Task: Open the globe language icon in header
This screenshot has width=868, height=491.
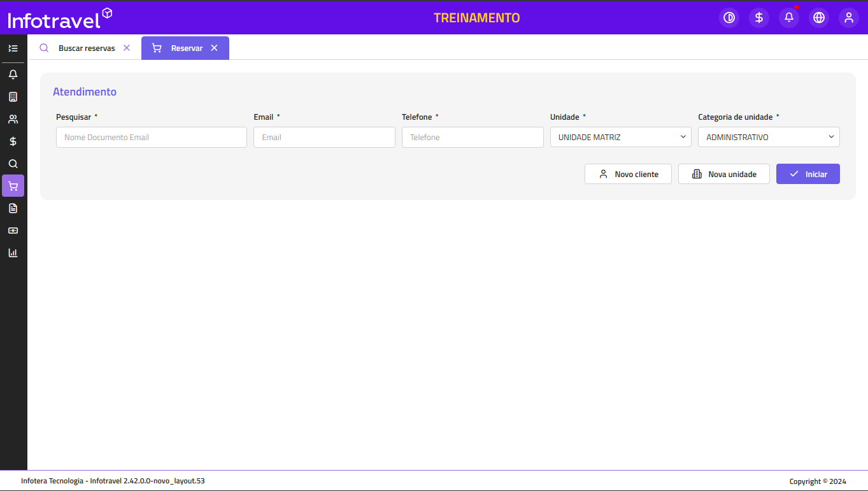Action: coord(819,18)
